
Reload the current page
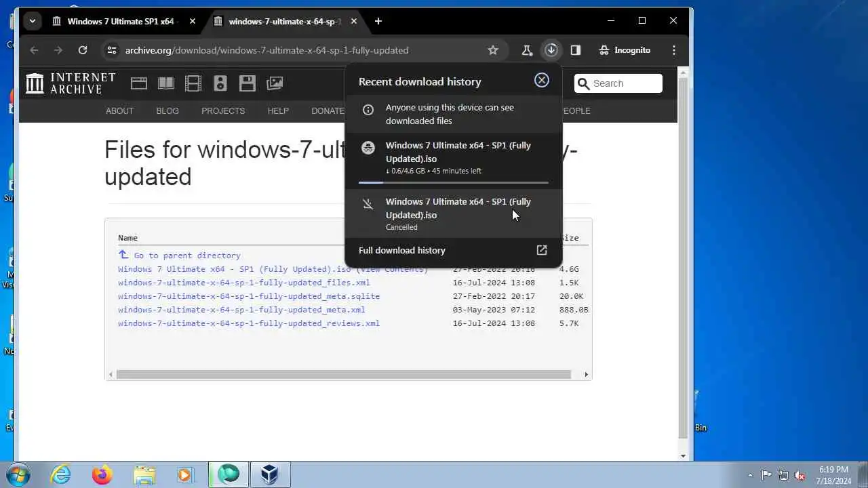coord(83,50)
